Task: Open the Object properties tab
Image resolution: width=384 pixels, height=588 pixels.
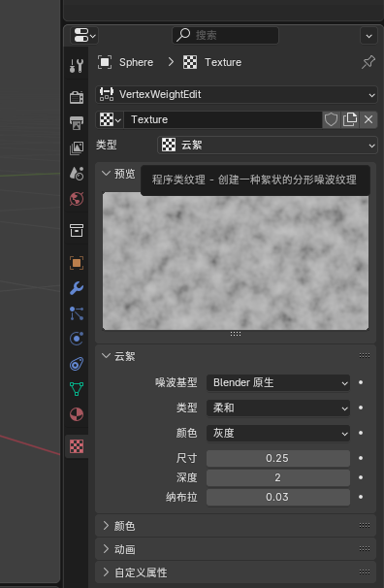Action: pyautogui.click(x=77, y=263)
